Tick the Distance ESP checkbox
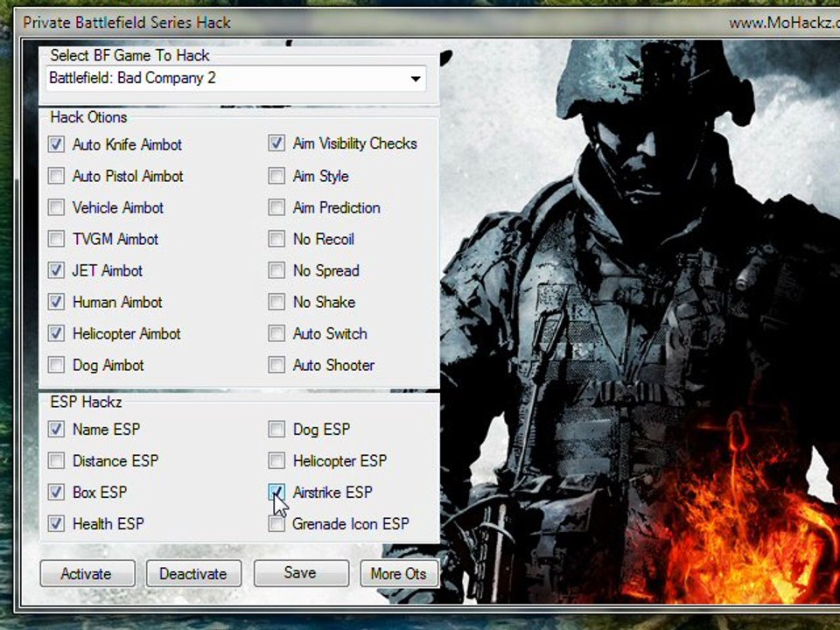Image resolution: width=840 pixels, height=630 pixels. 56,461
